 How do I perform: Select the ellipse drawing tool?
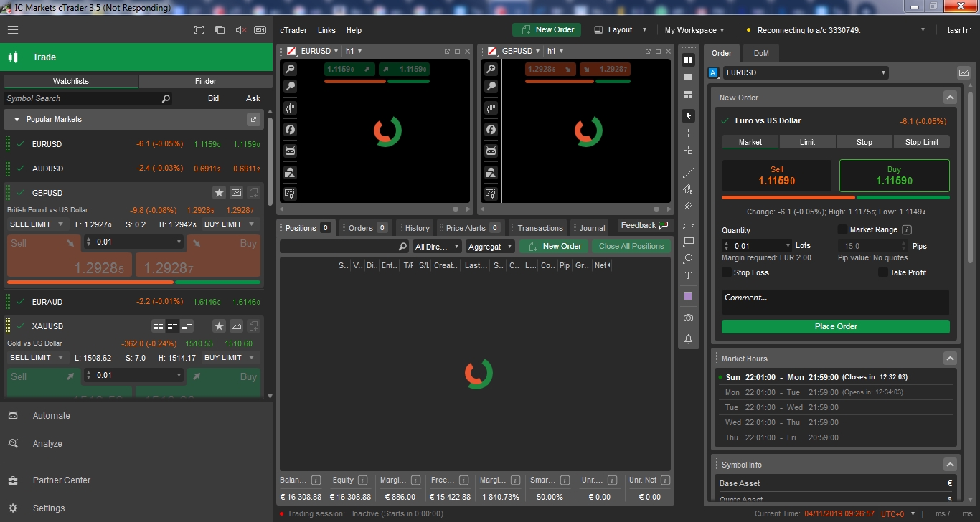(689, 258)
